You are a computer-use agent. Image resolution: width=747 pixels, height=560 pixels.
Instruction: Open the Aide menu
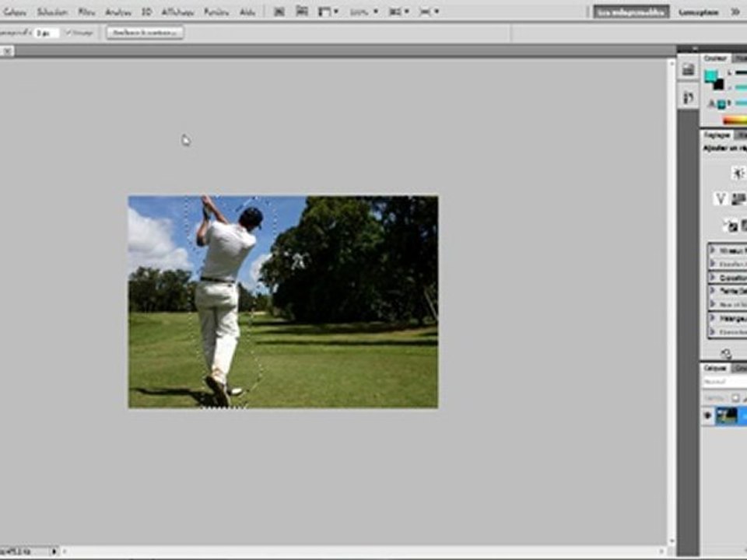(247, 12)
